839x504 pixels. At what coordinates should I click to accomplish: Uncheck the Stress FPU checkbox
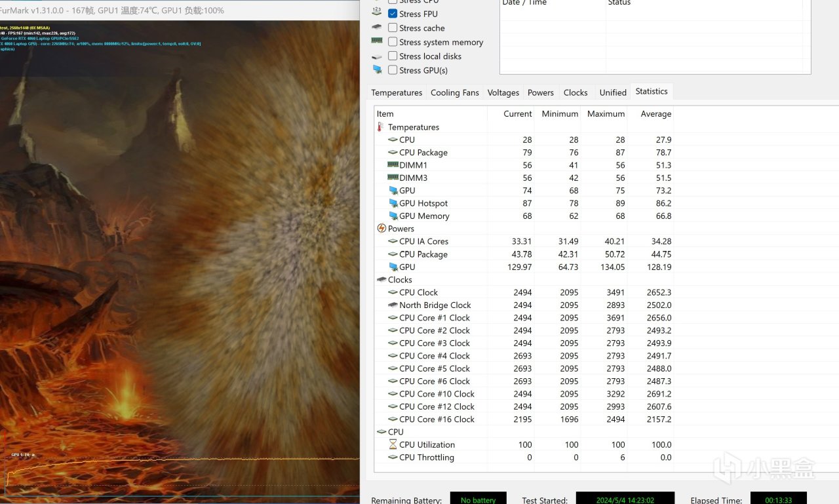(x=393, y=13)
